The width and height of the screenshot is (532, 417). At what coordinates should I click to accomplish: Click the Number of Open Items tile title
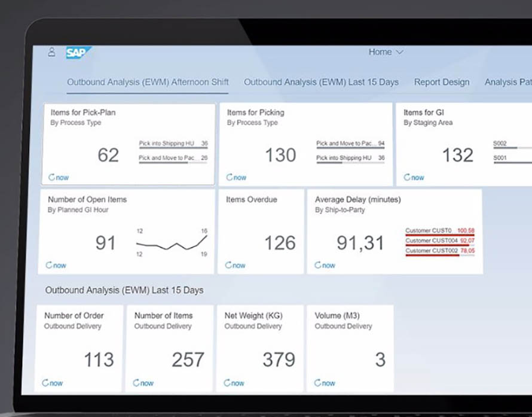point(87,199)
